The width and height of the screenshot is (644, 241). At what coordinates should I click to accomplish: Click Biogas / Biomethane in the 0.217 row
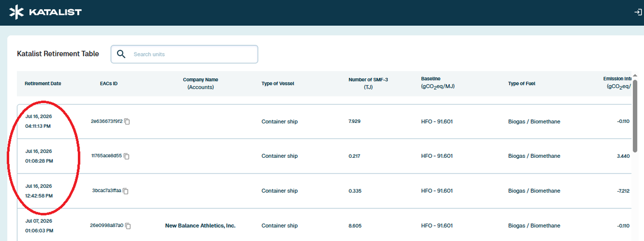[534, 156]
